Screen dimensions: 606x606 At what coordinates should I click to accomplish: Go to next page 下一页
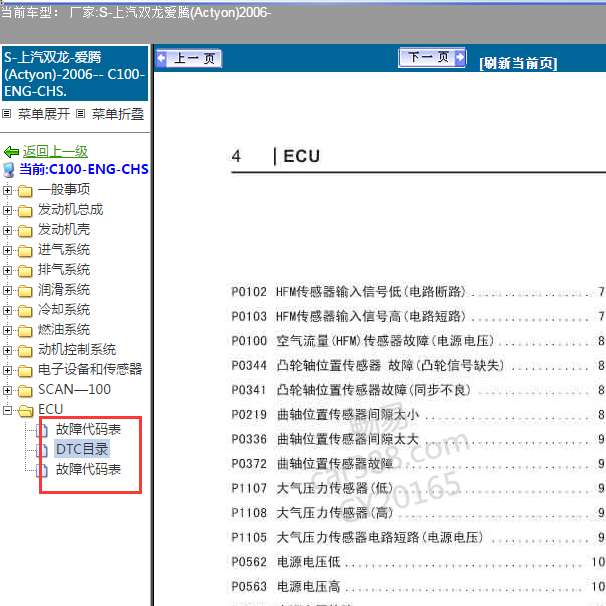(432, 58)
